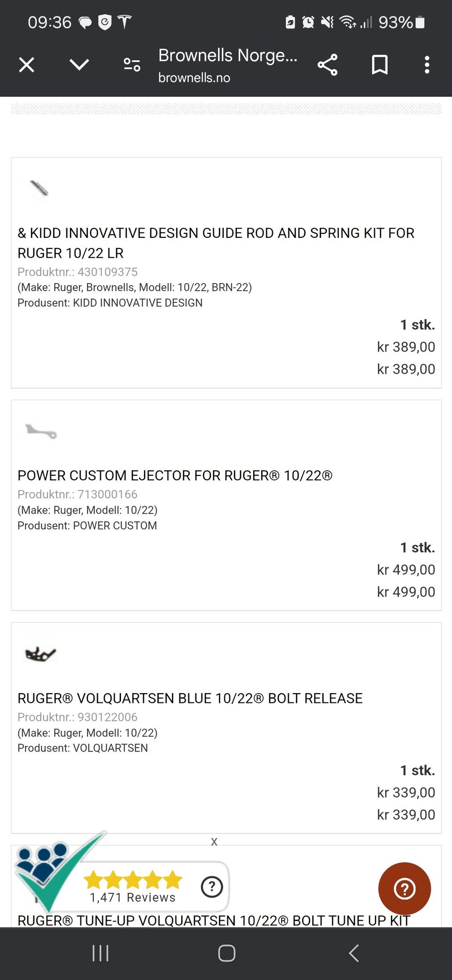This screenshot has height=980, width=452.
Task: Tap the share icon
Action: coord(328,65)
